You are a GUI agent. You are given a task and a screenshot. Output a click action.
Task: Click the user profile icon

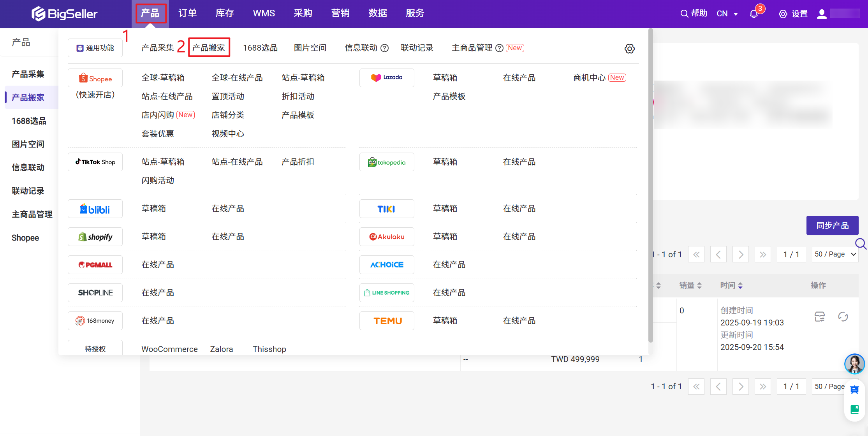click(822, 14)
